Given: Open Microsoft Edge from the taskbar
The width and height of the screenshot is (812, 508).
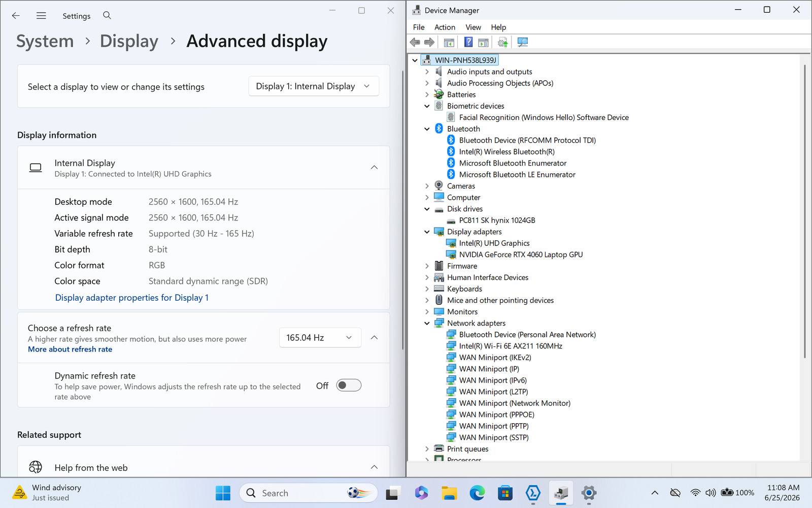Looking at the screenshot, I should coord(477,493).
